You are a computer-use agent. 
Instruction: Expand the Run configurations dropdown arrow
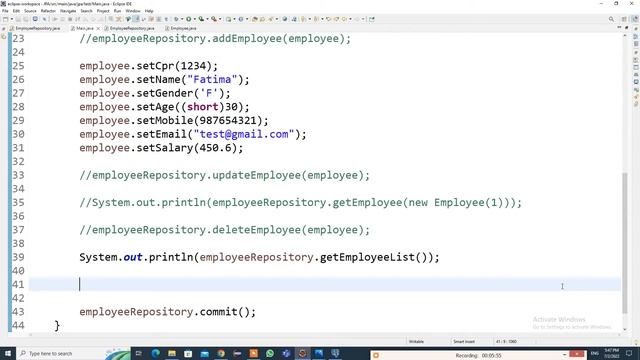(195, 19)
